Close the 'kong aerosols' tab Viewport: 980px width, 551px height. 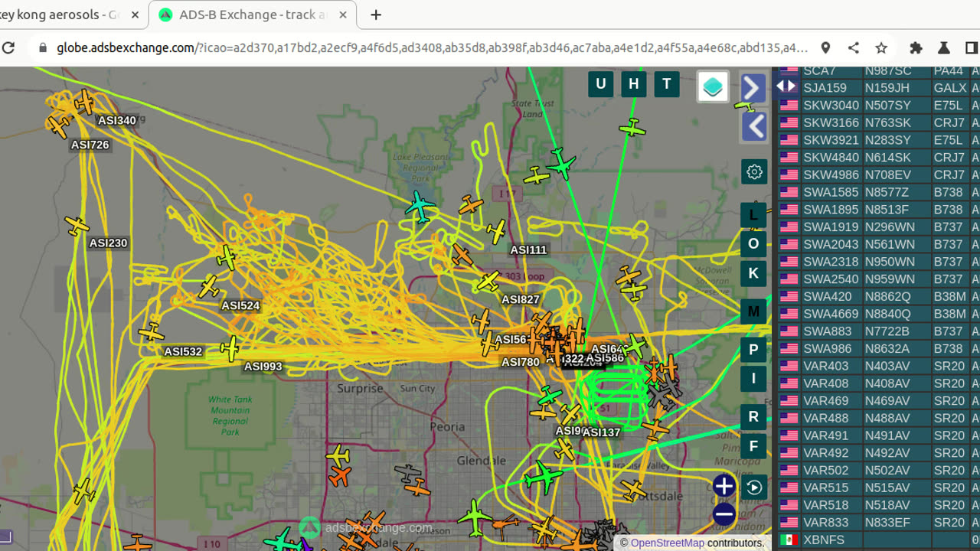pos(135,15)
